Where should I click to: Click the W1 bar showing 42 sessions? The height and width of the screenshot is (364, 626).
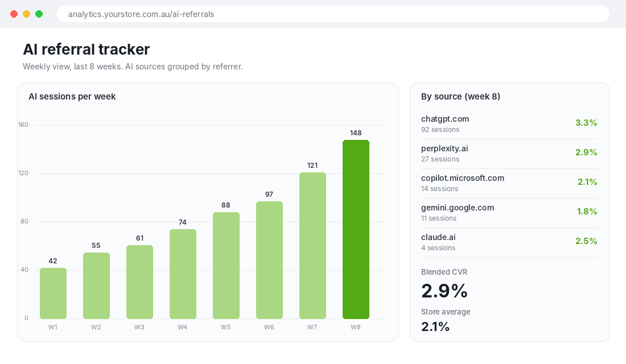[x=53, y=293]
